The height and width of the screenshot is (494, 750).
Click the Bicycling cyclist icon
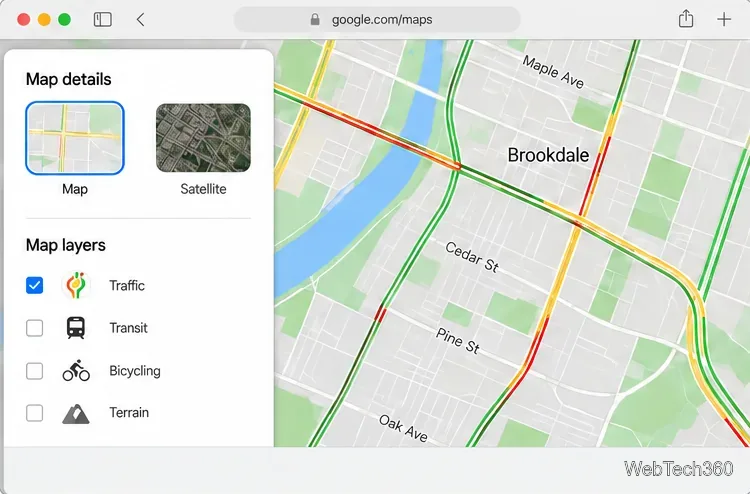tap(76, 371)
